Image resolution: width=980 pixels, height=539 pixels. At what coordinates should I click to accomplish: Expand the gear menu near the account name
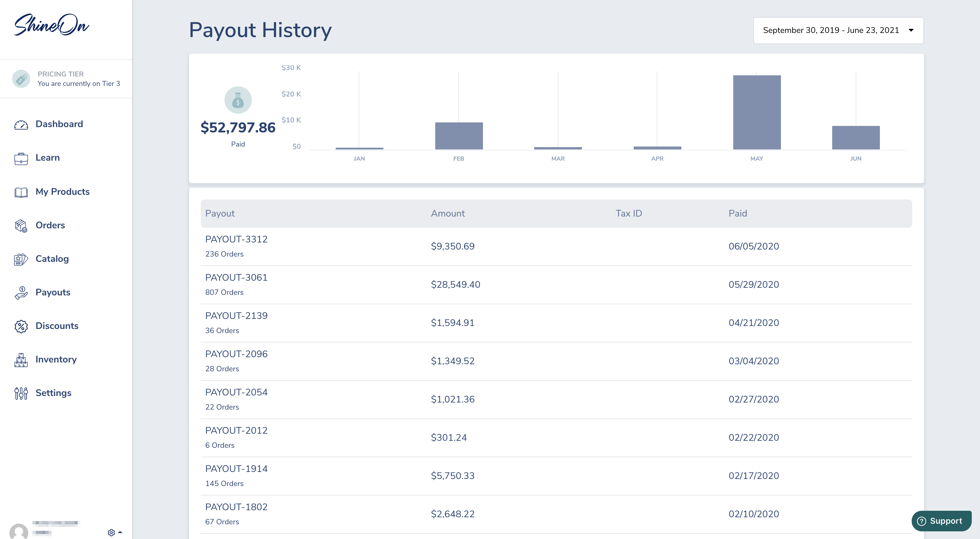coord(112,532)
